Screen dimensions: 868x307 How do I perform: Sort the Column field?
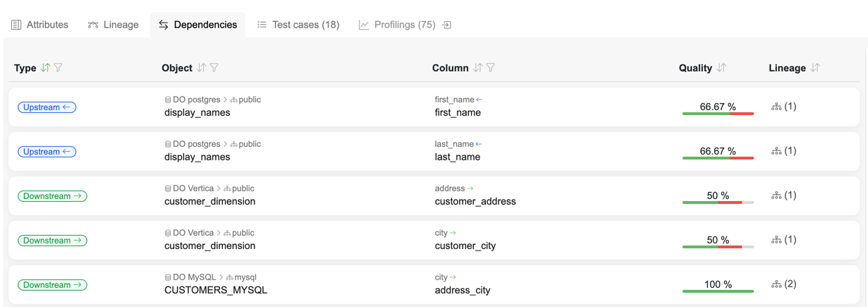(x=478, y=68)
